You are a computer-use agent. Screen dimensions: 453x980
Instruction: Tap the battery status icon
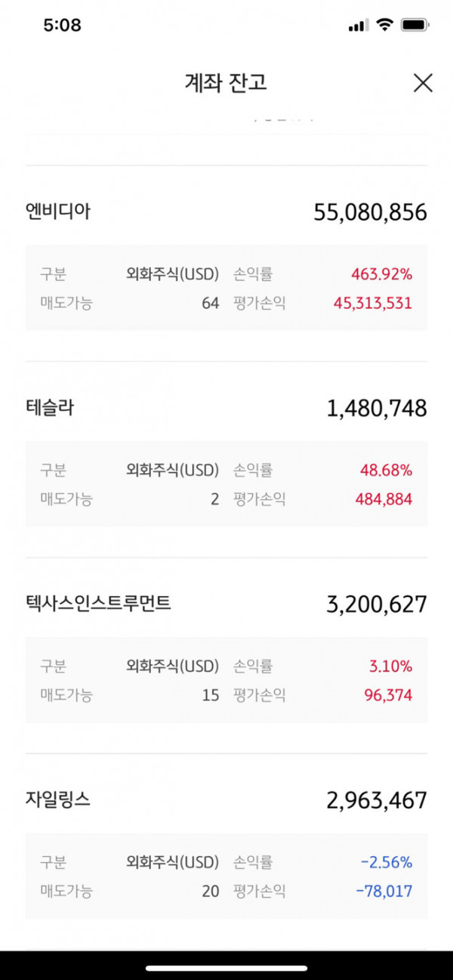(x=416, y=25)
